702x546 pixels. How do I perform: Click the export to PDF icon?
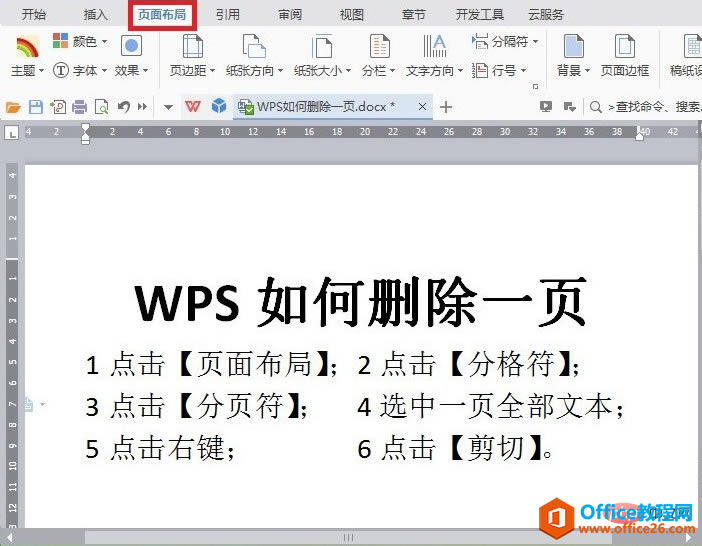tap(58, 107)
